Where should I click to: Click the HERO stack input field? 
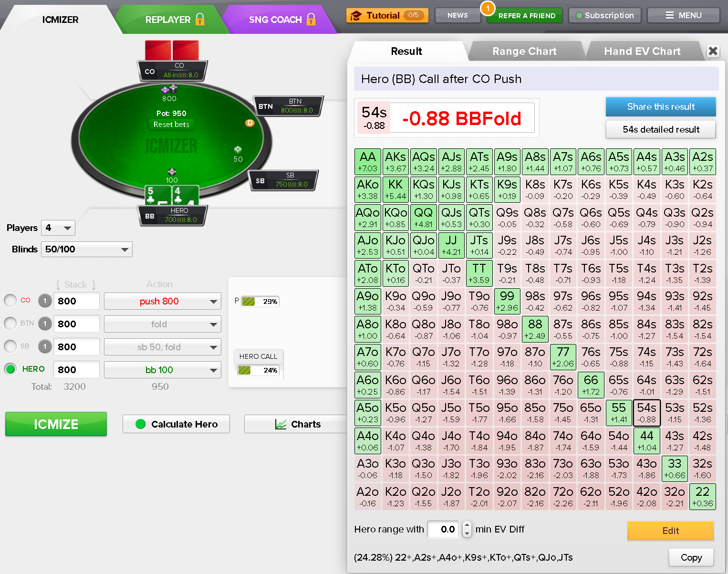(76, 370)
